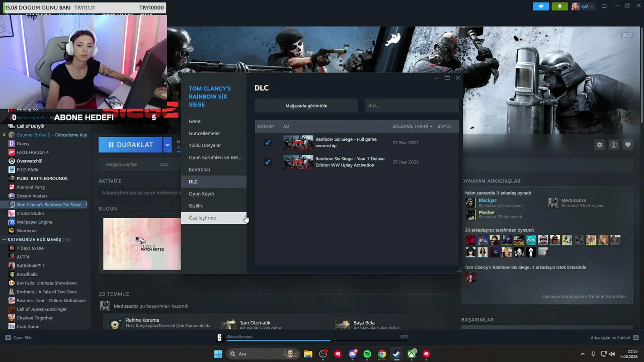Open Plushie friend avatar
The width and height of the screenshot is (644, 362).
[x=470, y=215]
